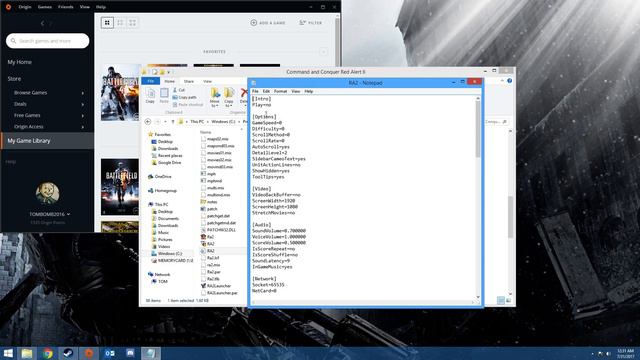
Task: Click Notepad's vertical scrollbar thumb
Action: pos(478,129)
